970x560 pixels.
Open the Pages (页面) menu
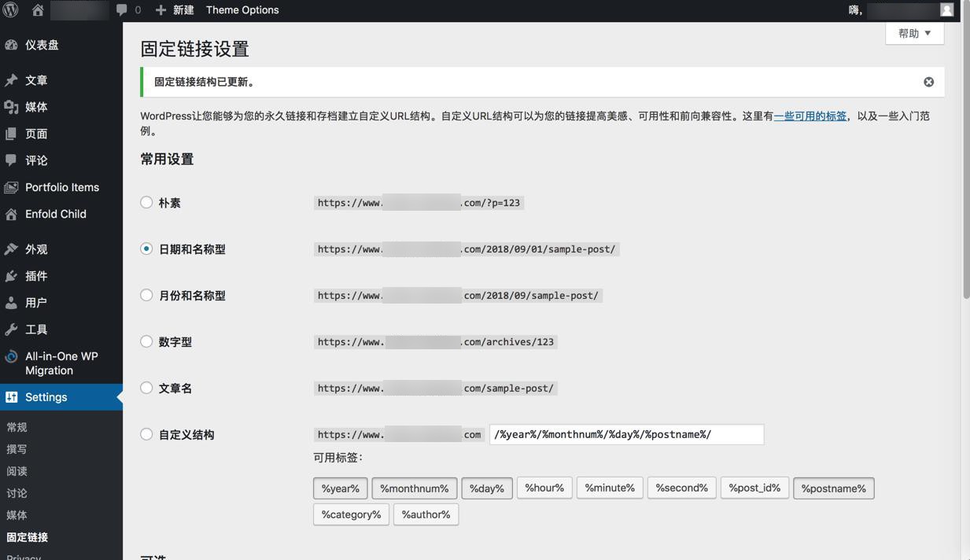point(36,134)
